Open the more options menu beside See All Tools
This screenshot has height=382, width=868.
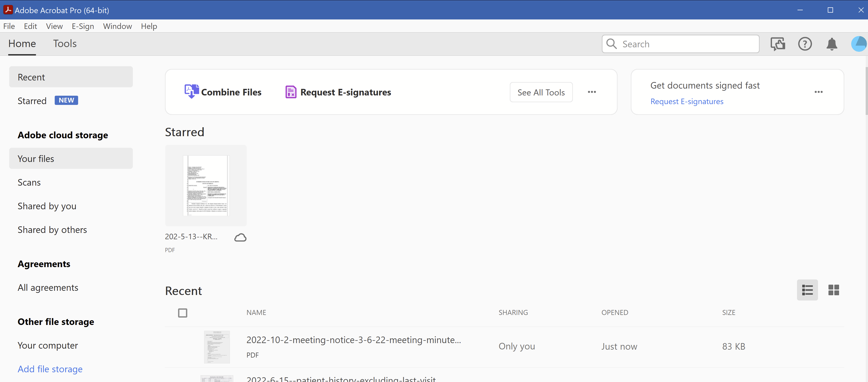592,92
